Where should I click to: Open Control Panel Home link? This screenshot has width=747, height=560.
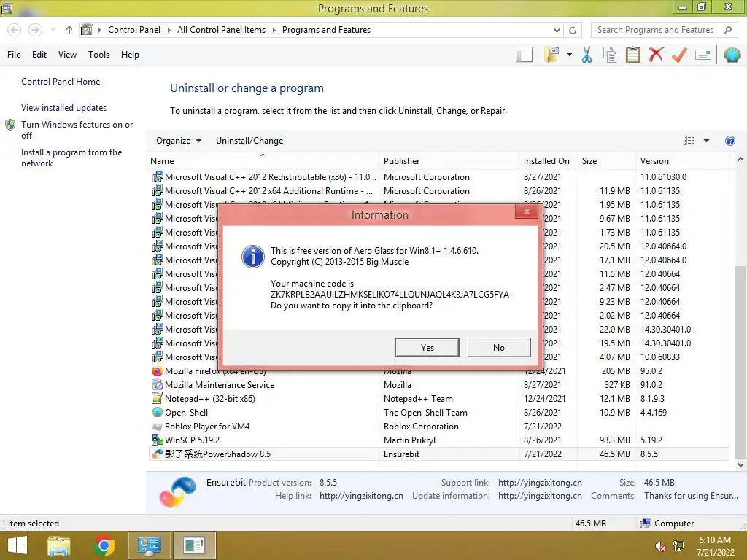(61, 82)
